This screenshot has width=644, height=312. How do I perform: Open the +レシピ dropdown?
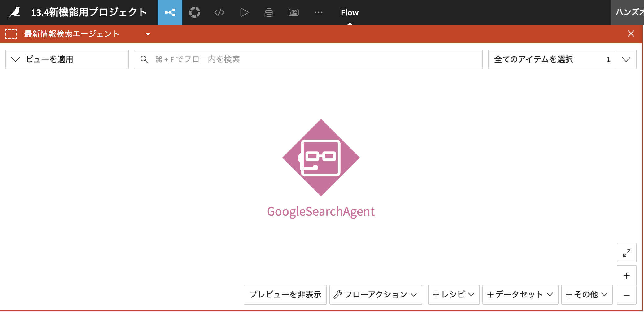pos(454,295)
